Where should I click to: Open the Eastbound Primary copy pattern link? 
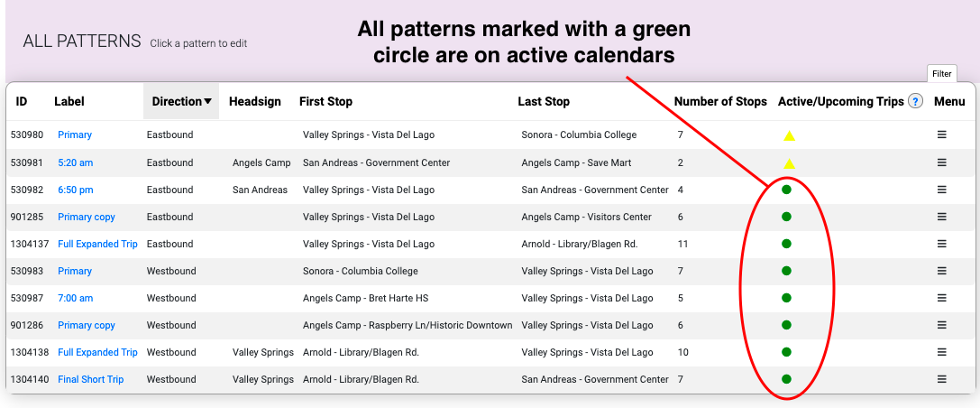click(87, 217)
